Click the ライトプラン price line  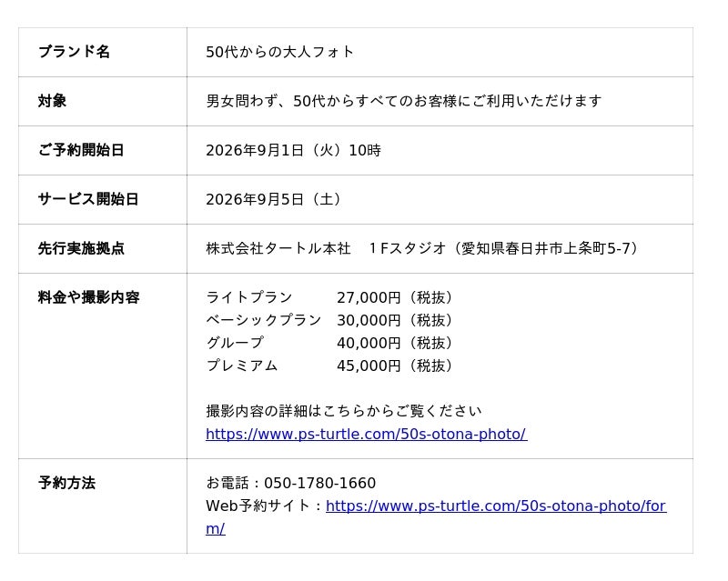330,297
